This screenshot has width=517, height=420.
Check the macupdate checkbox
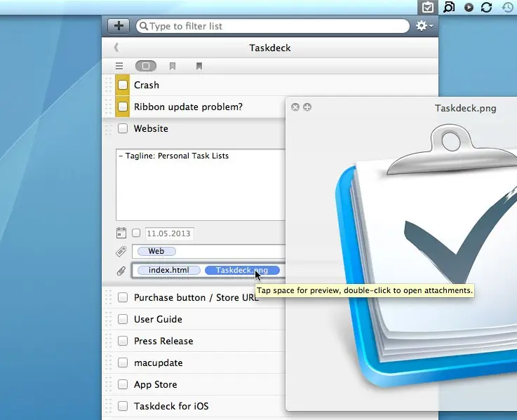(x=123, y=363)
